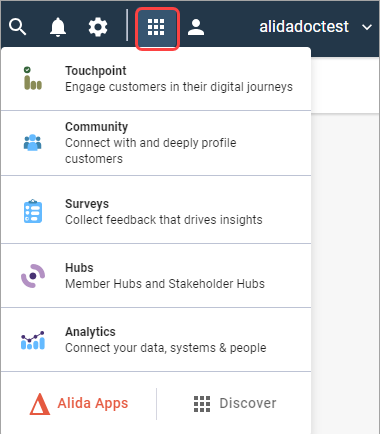Select the Alida Apps link

point(93,403)
